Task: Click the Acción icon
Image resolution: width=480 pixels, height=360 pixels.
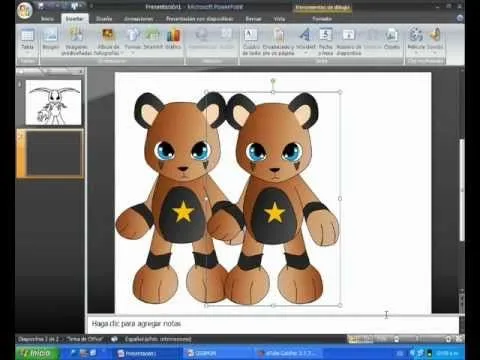Action: coord(227,35)
